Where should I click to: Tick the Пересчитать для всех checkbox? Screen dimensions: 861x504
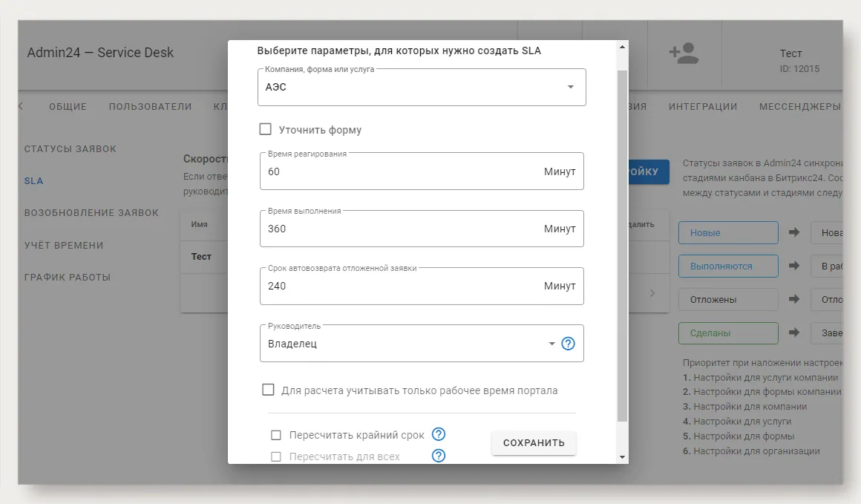pyautogui.click(x=276, y=456)
